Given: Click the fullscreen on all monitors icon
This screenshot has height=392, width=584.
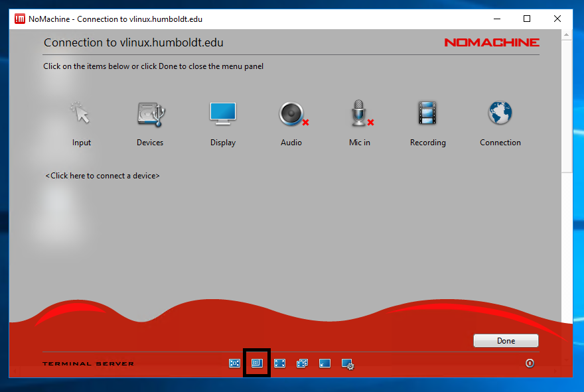Looking at the screenshot, I should coord(302,363).
